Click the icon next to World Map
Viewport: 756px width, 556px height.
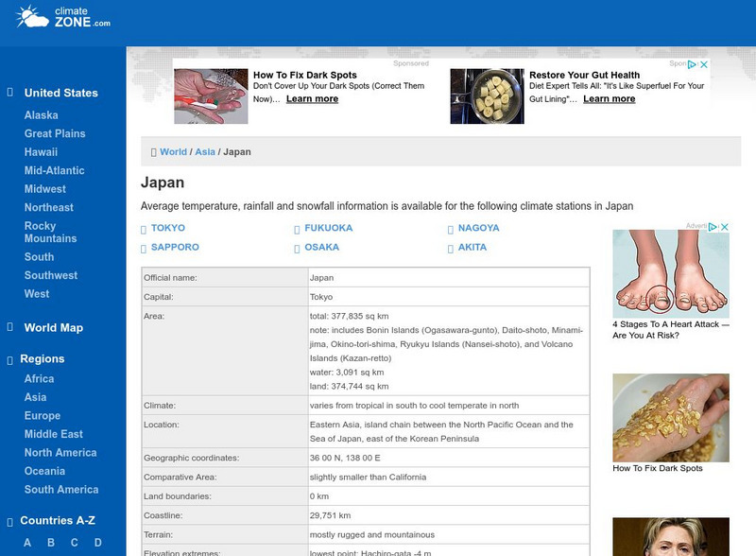[10, 328]
